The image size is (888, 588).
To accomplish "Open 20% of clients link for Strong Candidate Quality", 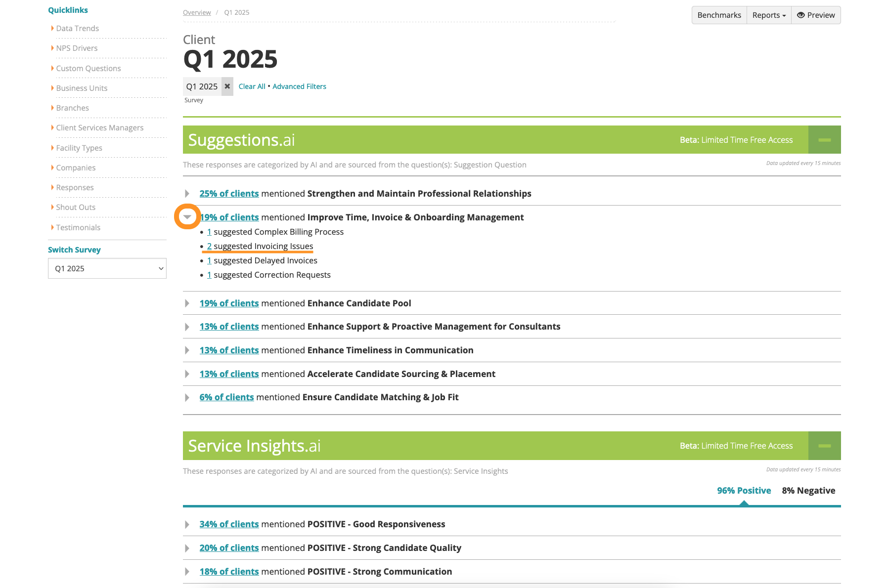I will [229, 548].
